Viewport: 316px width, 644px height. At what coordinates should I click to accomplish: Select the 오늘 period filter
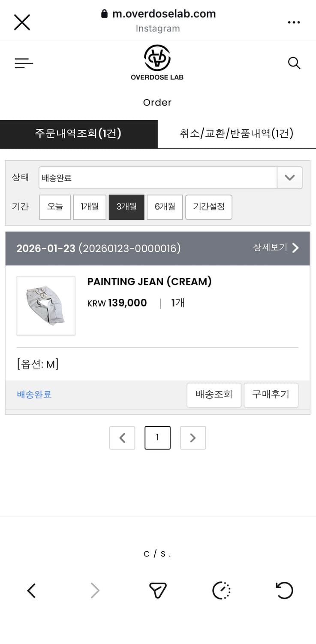[55, 207]
